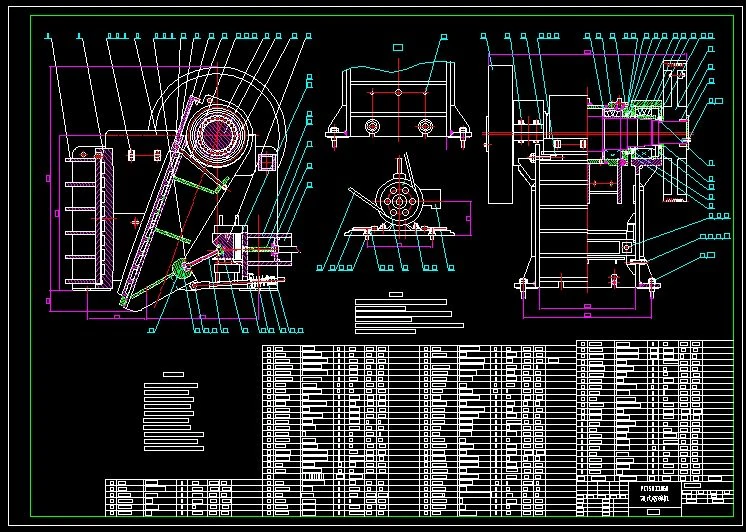Image resolution: width=746 pixels, height=532 pixels.
Task: Pick the square section box beside the eccentric shaft
Action: pyautogui.click(x=267, y=161)
